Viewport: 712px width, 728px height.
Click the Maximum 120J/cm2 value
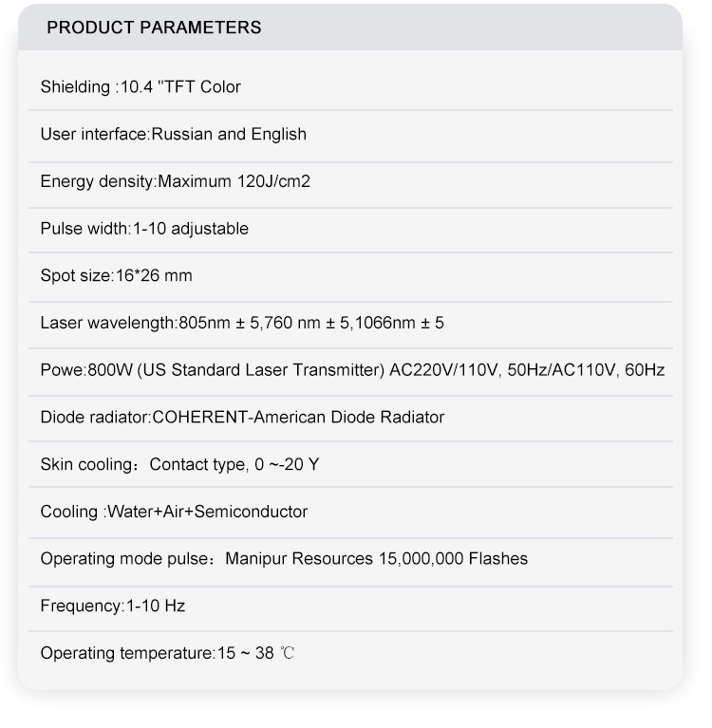pos(234,181)
